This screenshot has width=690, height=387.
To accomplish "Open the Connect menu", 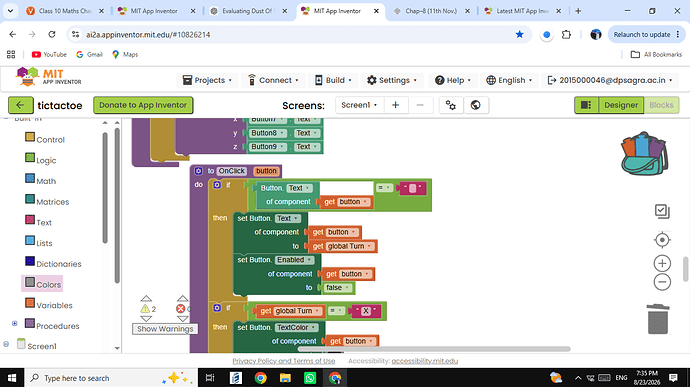I will (274, 80).
